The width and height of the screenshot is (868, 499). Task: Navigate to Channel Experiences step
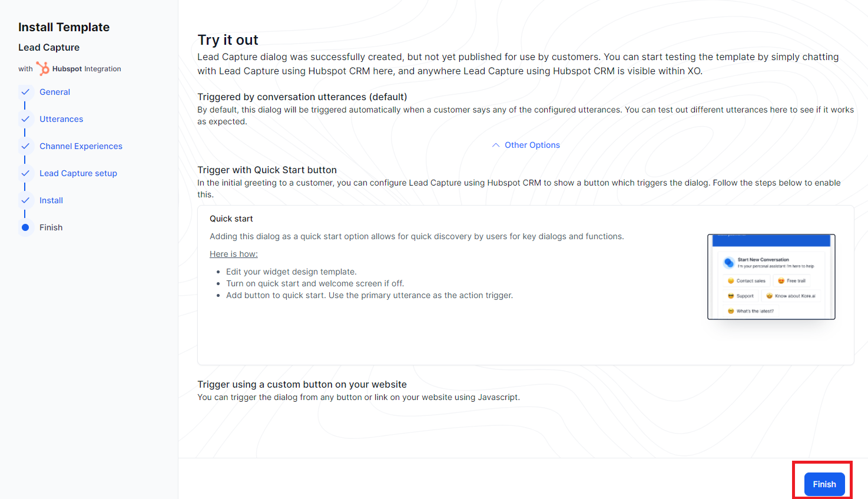[x=81, y=146]
